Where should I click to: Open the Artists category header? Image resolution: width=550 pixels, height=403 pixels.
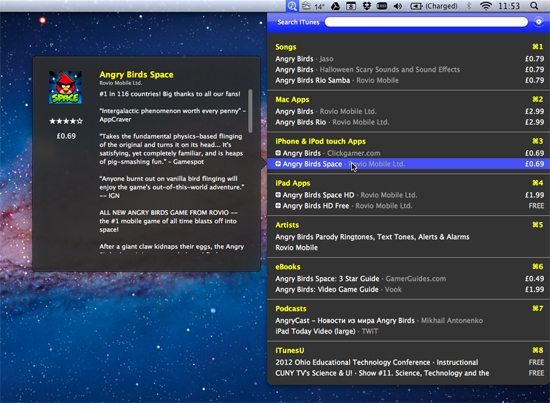[287, 225]
